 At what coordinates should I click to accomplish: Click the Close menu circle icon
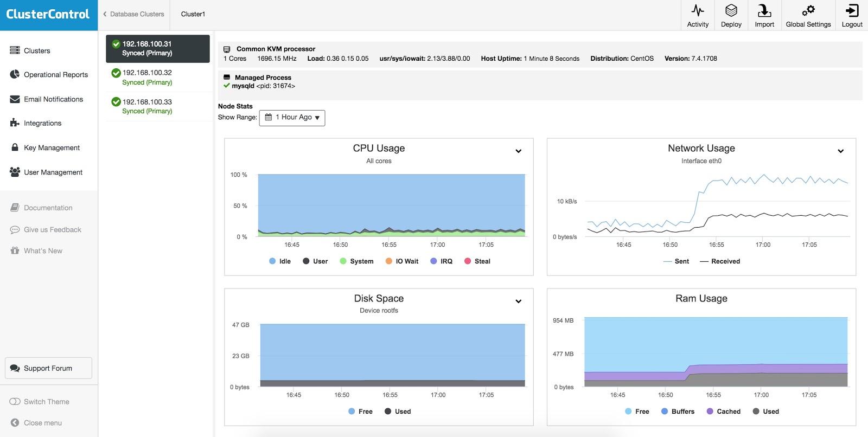[x=15, y=423]
